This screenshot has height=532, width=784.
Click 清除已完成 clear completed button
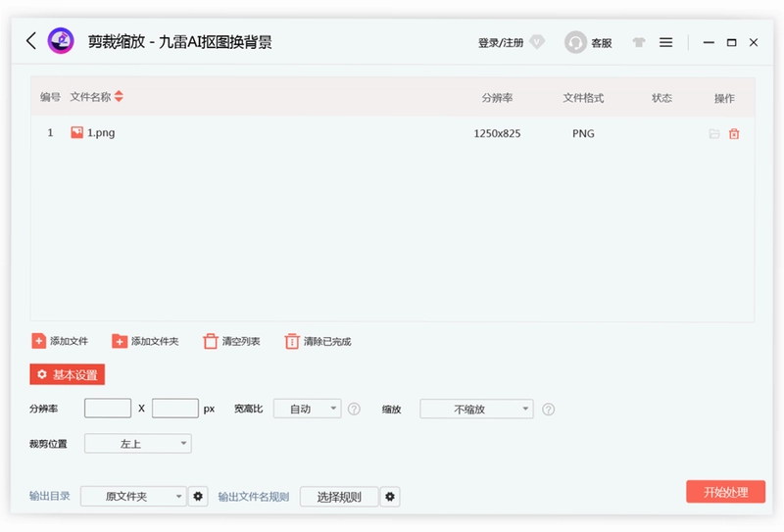coord(318,341)
